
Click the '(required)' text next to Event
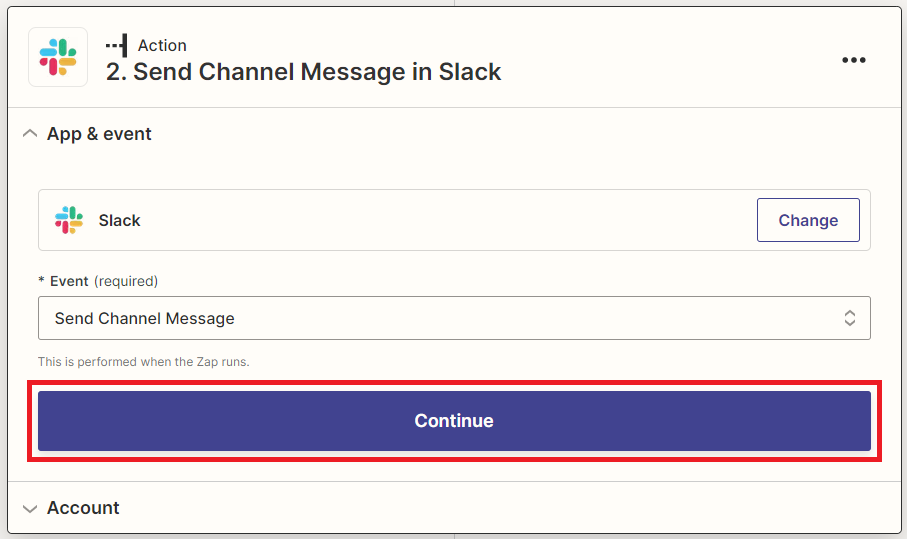point(126,281)
